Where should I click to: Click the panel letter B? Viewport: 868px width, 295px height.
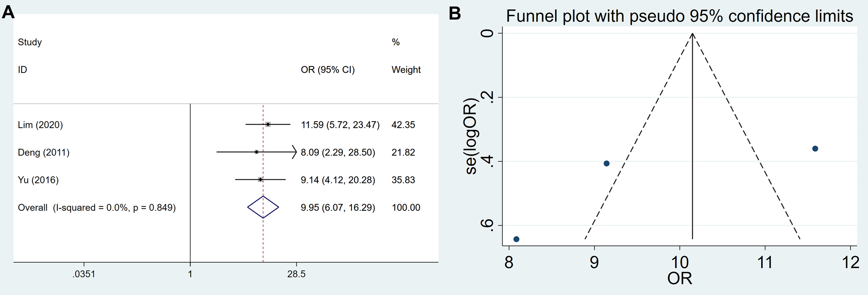pyautogui.click(x=454, y=13)
